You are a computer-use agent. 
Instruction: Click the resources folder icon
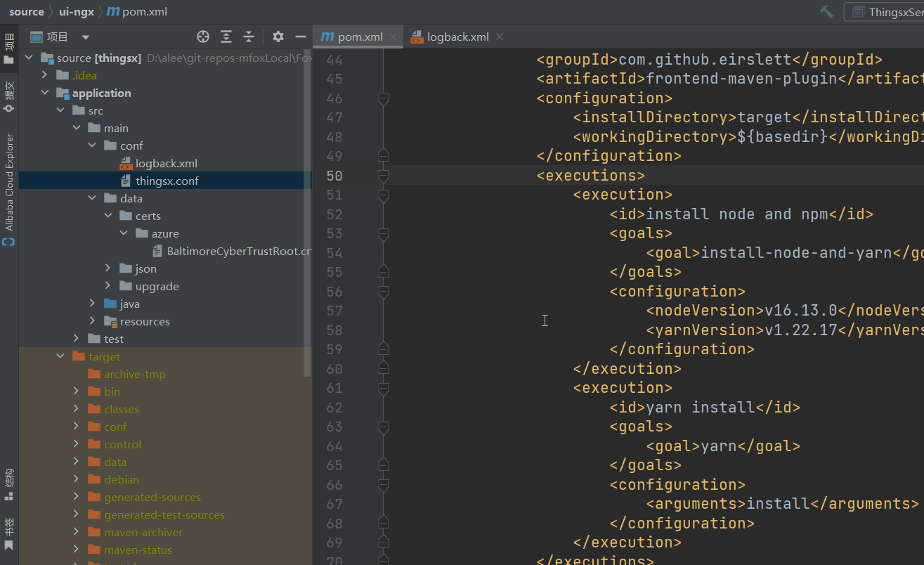click(110, 321)
